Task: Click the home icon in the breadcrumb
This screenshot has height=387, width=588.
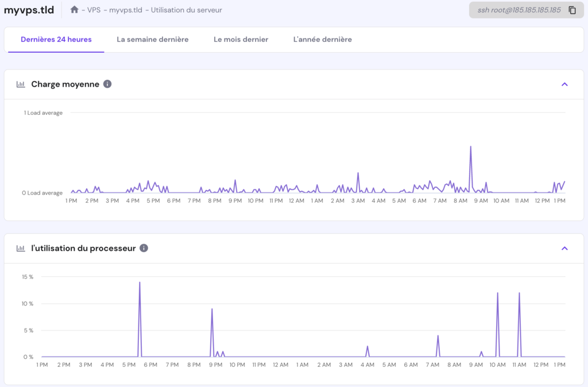Action: coord(73,10)
